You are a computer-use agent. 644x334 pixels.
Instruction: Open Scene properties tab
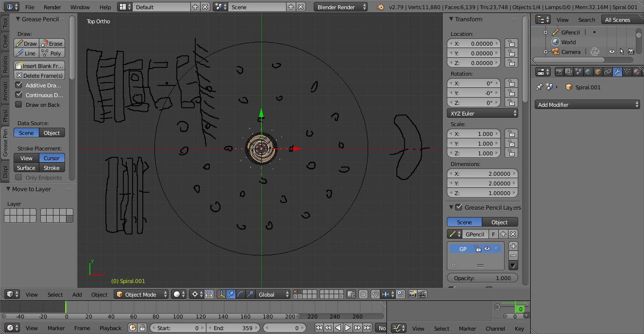[x=579, y=72]
